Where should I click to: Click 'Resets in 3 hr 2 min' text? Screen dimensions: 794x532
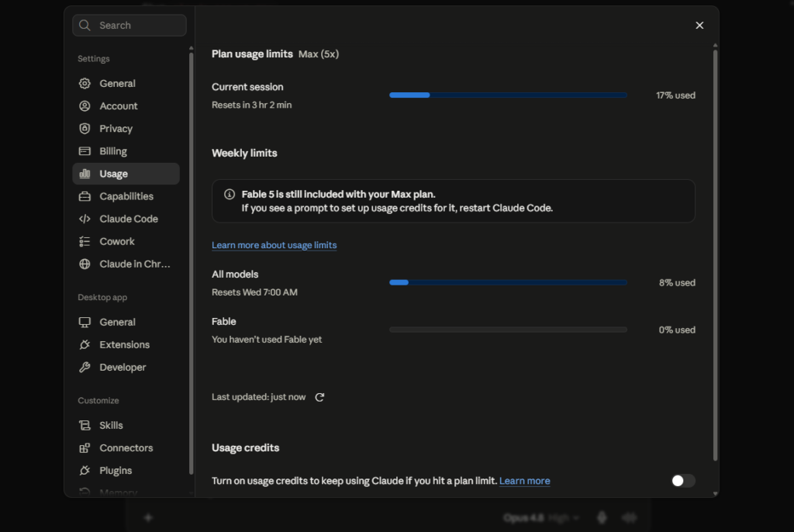[x=252, y=105]
